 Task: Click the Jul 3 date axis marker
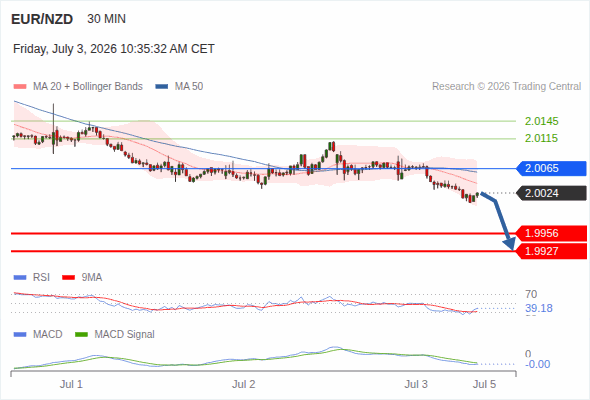416,384
